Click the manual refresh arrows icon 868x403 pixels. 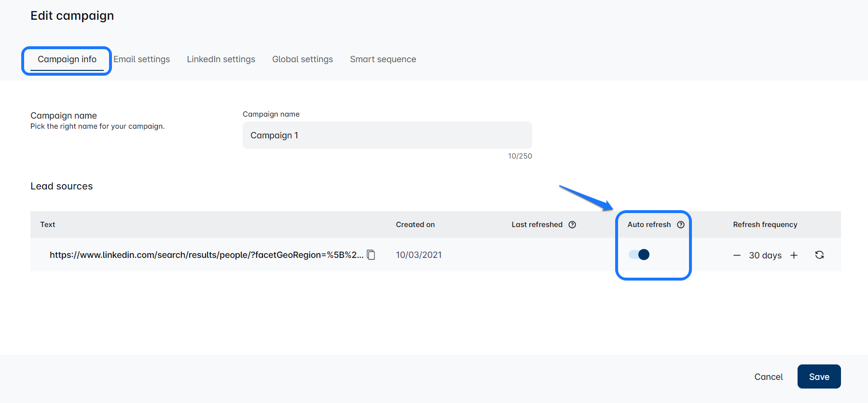coord(819,255)
